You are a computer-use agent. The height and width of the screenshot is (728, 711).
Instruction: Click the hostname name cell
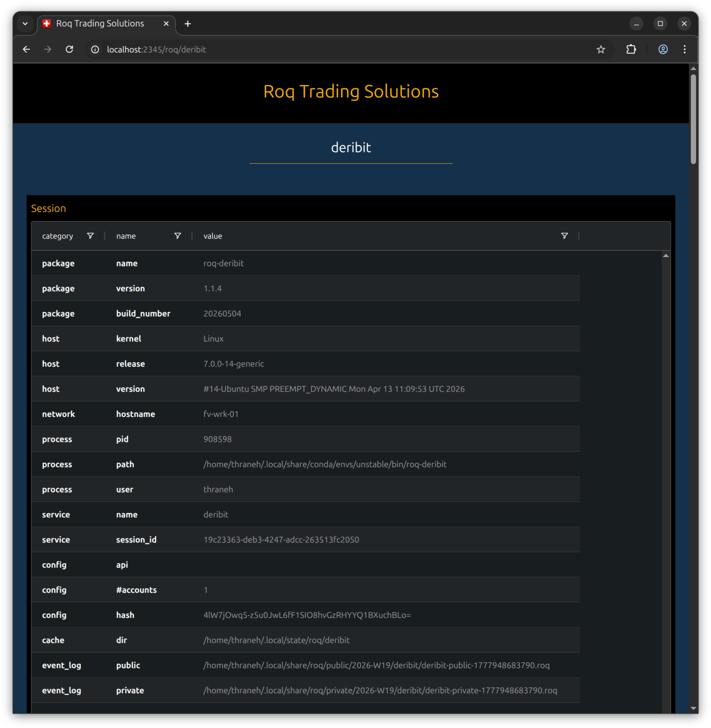[135, 414]
